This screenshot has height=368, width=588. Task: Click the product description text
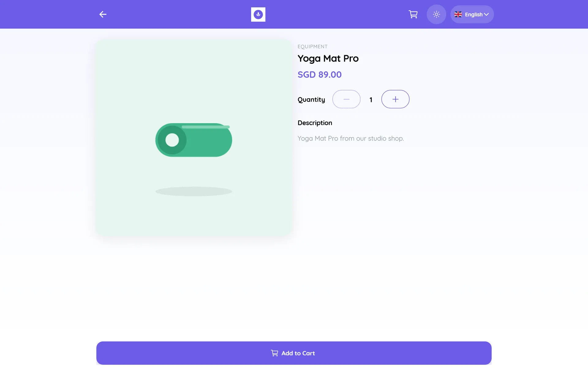(x=351, y=138)
